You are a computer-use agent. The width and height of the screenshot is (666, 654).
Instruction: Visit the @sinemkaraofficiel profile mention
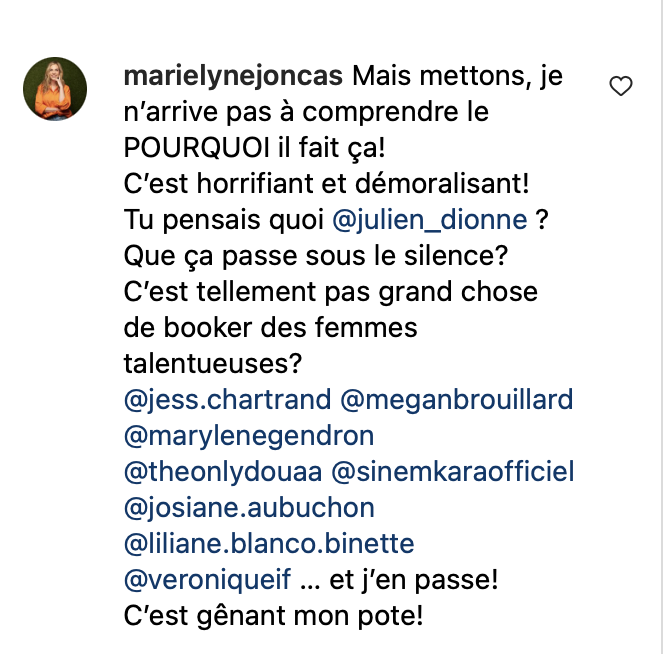(x=453, y=472)
